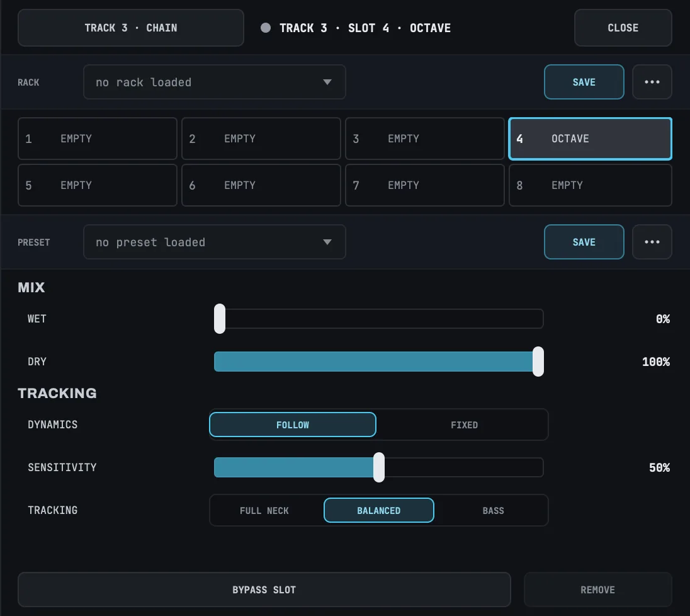Click the Dry value '100%'
The image size is (690, 616).
pos(655,362)
